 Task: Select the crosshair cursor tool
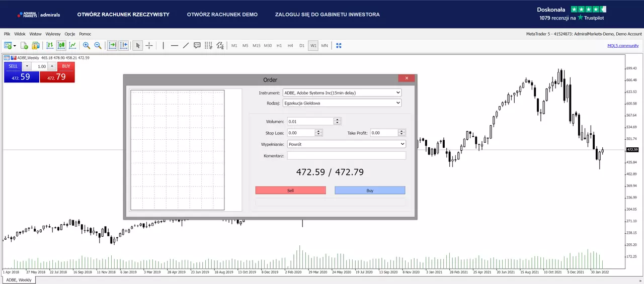[x=149, y=45]
